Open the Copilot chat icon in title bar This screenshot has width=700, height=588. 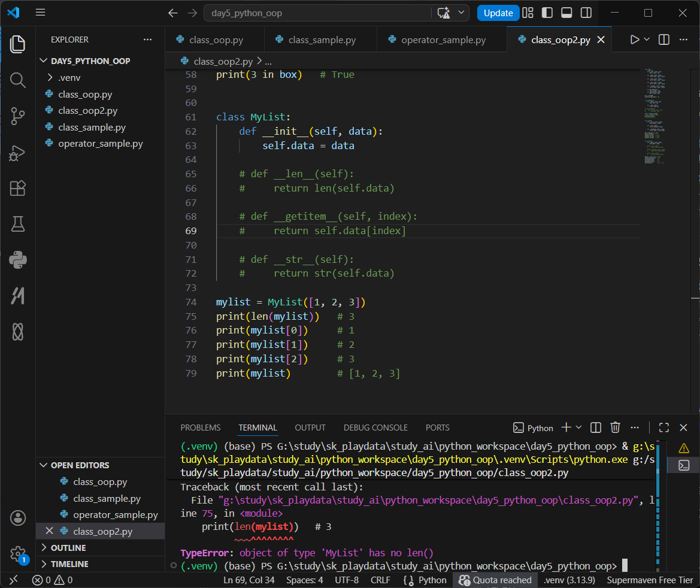point(444,13)
